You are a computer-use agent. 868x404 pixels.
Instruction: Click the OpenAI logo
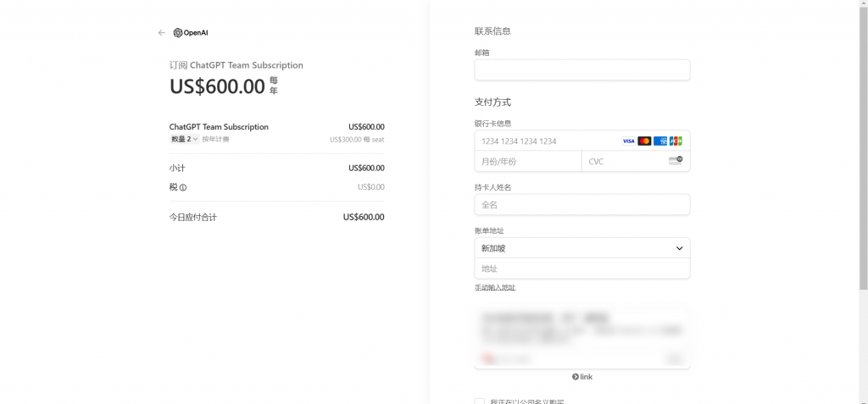tap(191, 33)
